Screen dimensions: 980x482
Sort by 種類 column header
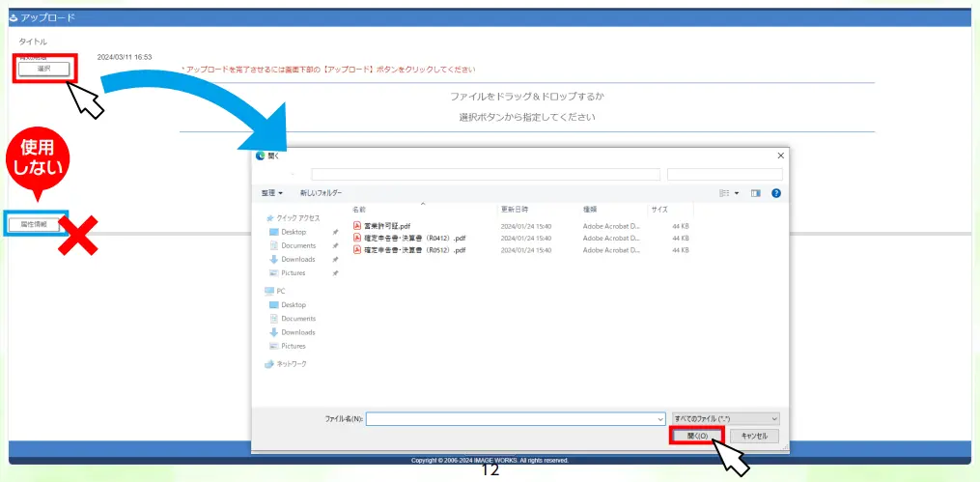pyautogui.click(x=590, y=210)
